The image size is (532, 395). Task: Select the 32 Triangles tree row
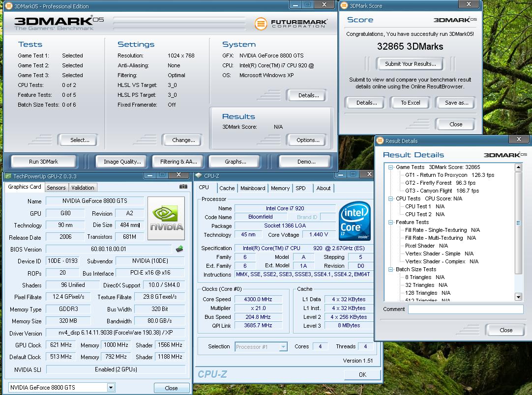click(426, 285)
